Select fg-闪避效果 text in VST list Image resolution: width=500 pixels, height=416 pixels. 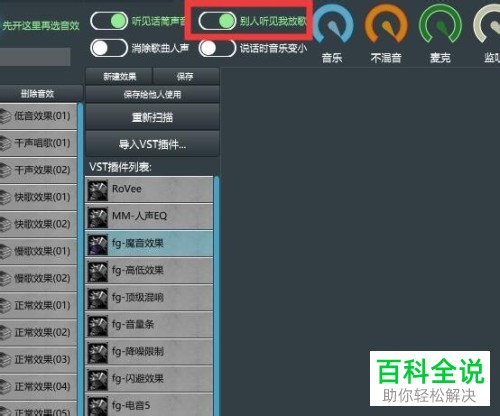(x=138, y=379)
